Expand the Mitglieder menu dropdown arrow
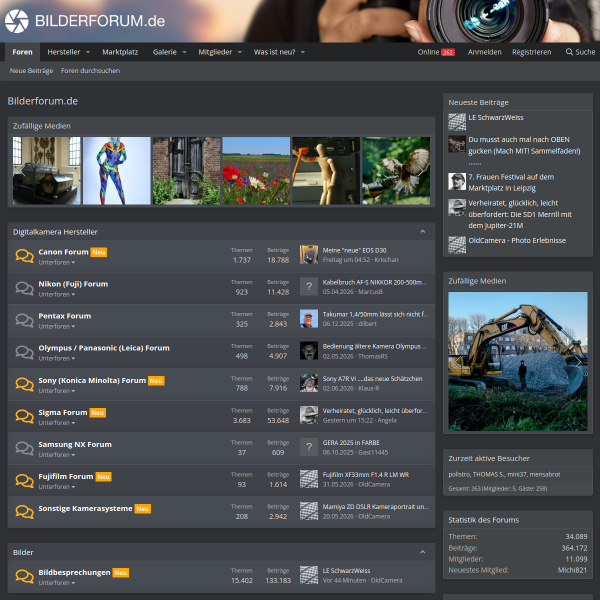The image size is (600, 600). (x=240, y=52)
